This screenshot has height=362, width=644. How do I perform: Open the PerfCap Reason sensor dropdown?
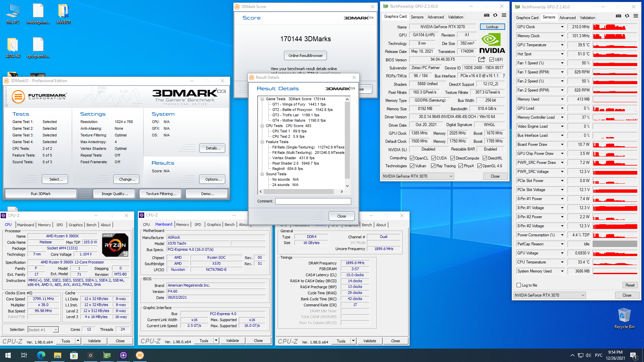pos(562,244)
